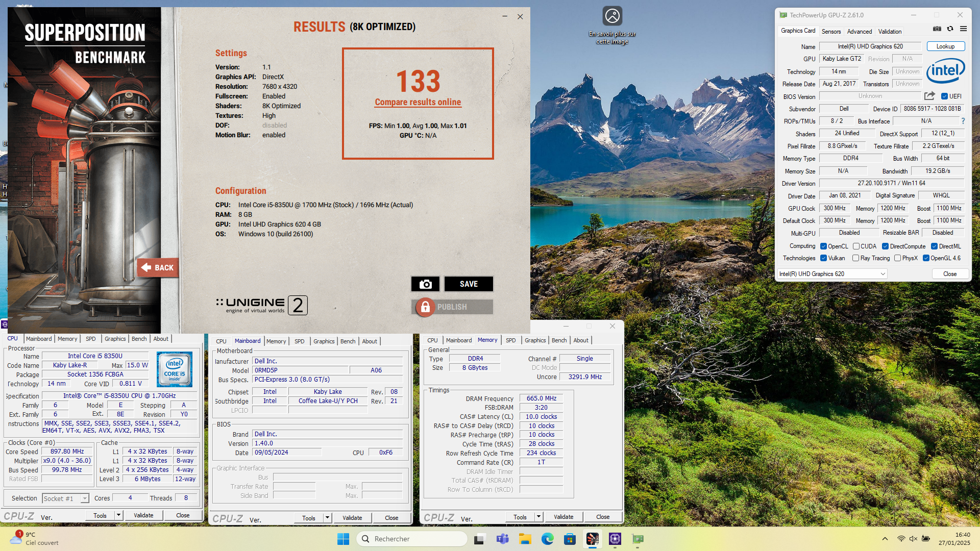Open Bench tab in CPU-Z Processor window
The height and width of the screenshot is (551, 980).
click(139, 339)
